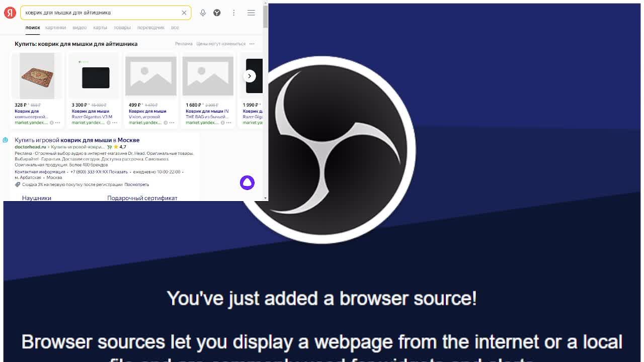
Task: Open Vixion, игровой product link
Action: 147,114
